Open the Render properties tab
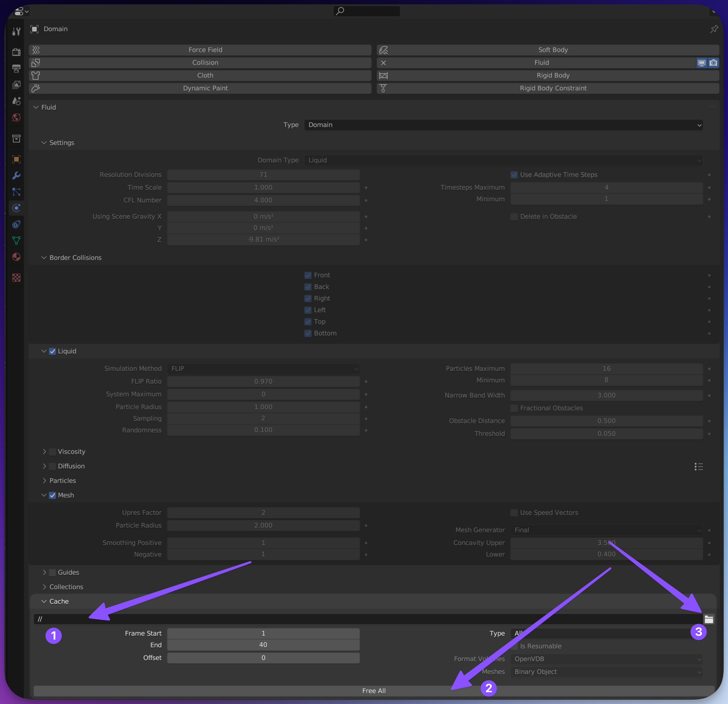The height and width of the screenshot is (704, 728). tap(16, 52)
